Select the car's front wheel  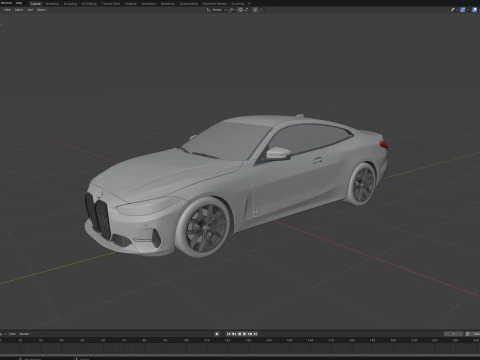pyautogui.click(x=203, y=227)
